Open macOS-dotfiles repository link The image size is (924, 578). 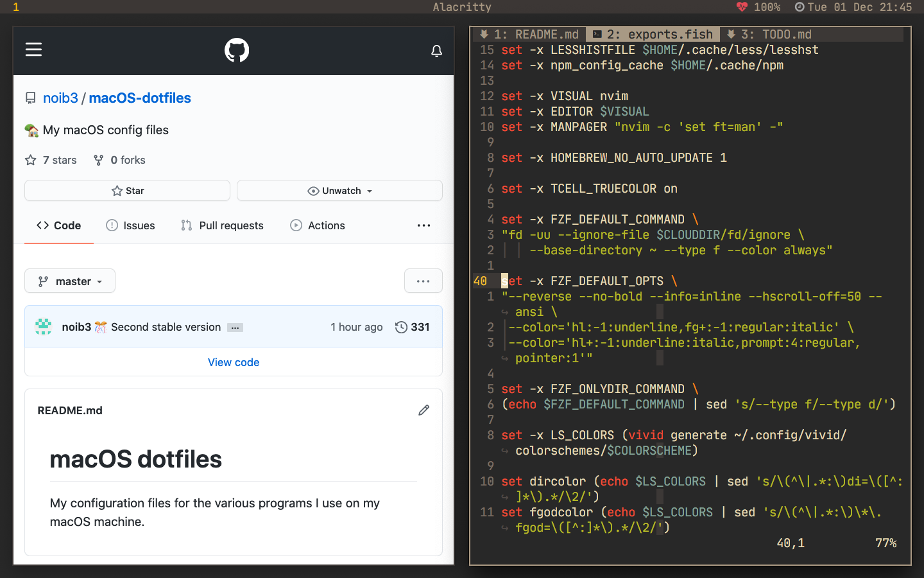(140, 98)
